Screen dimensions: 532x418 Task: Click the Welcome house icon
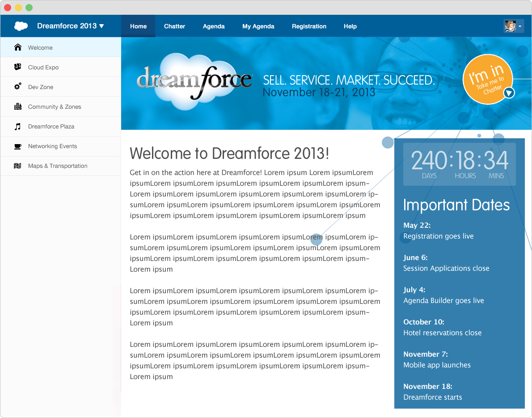pyautogui.click(x=18, y=47)
